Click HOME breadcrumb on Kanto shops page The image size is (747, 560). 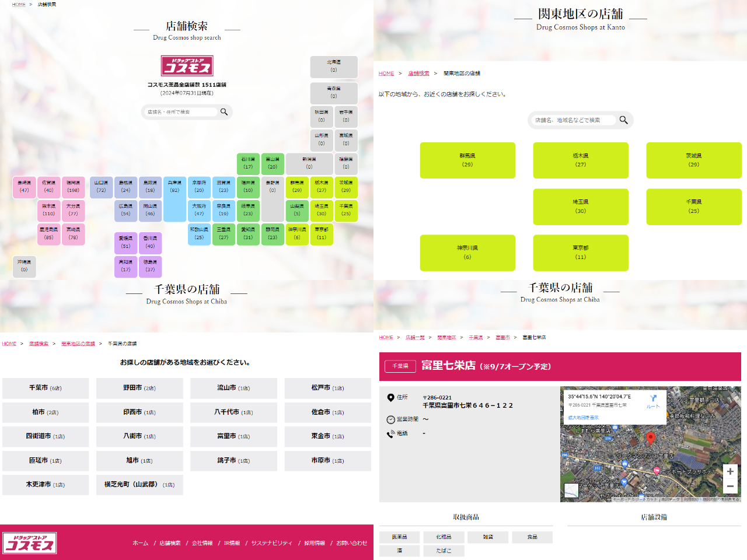(386, 73)
